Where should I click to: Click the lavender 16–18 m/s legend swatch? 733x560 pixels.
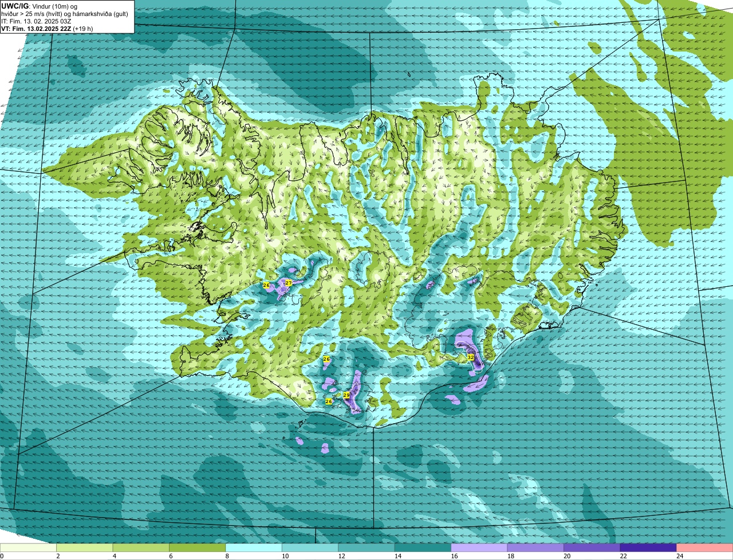coord(479,547)
